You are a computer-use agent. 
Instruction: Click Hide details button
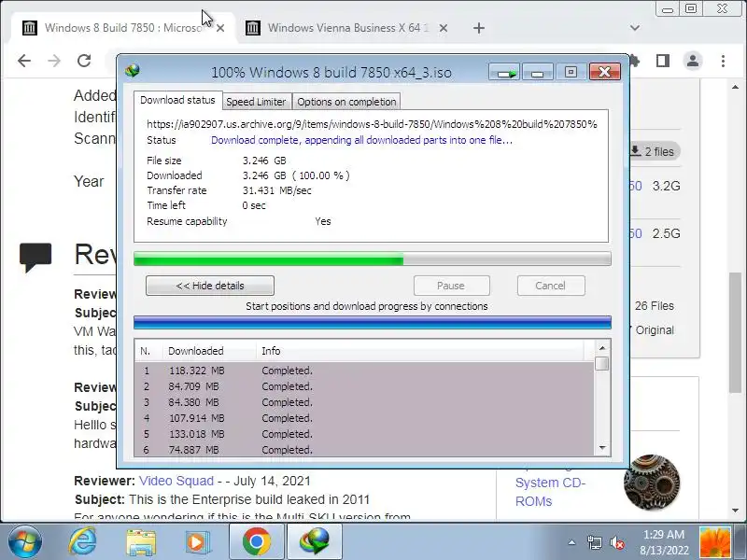(x=210, y=286)
